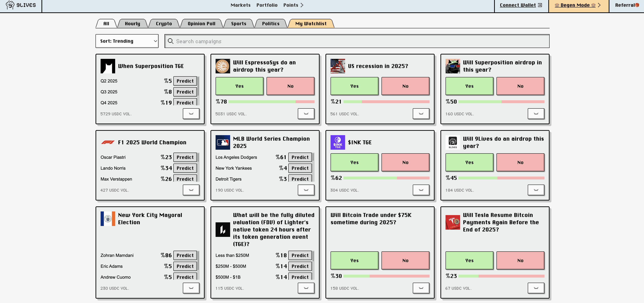Click the Lighter black logo icon
The height and width of the screenshot is (303, 644).
click(222, 229)
